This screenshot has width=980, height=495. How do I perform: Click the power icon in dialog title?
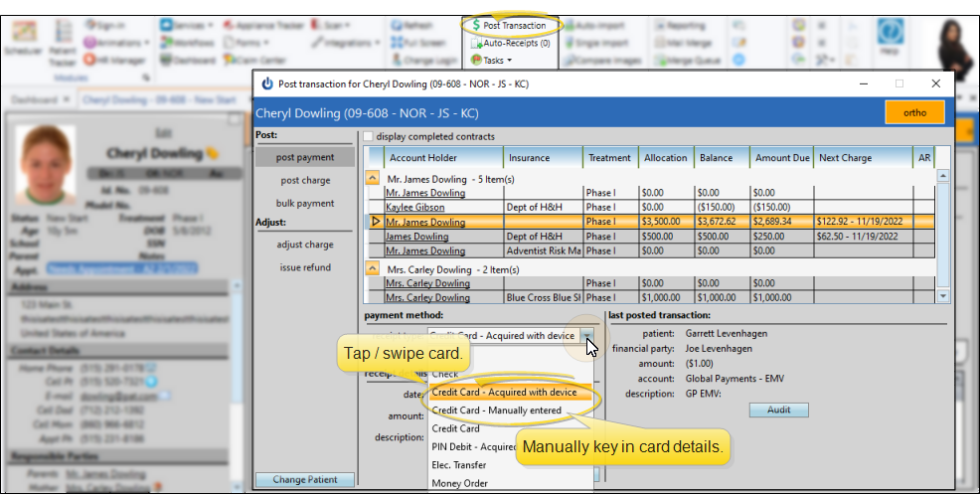(x=266, y=84)
